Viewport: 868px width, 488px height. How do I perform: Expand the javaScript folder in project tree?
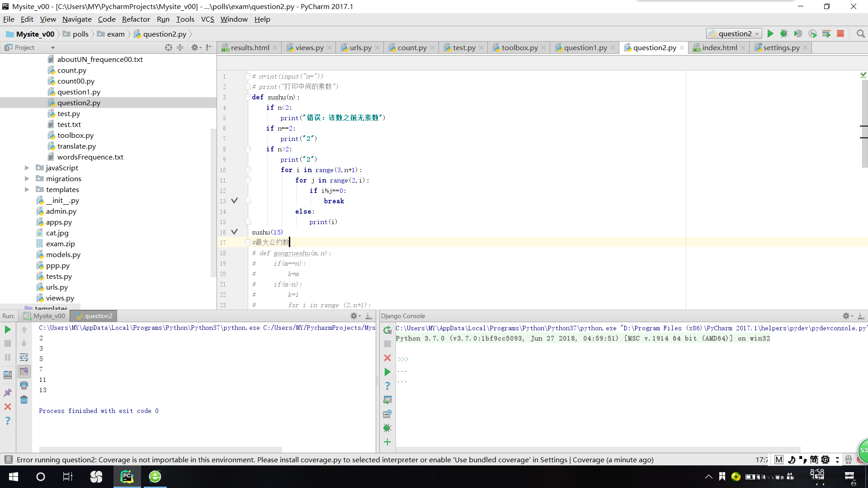click(x=27, y=168)
